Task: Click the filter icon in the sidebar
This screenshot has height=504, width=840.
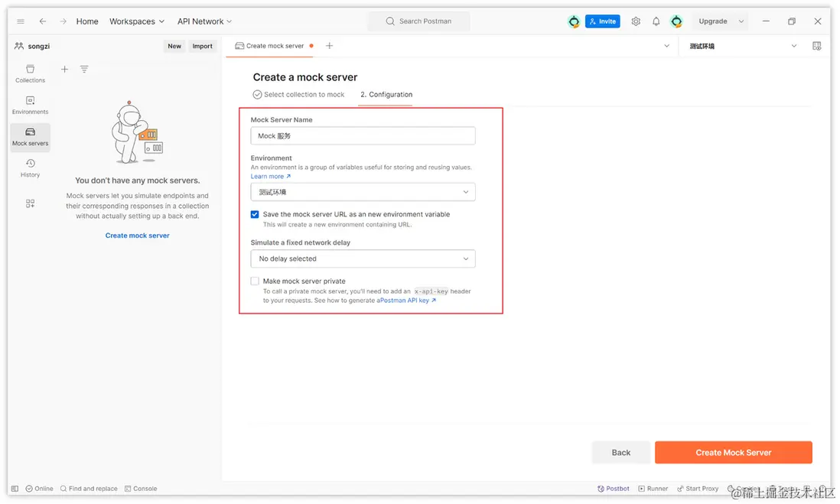Action: tap(84, 69)
